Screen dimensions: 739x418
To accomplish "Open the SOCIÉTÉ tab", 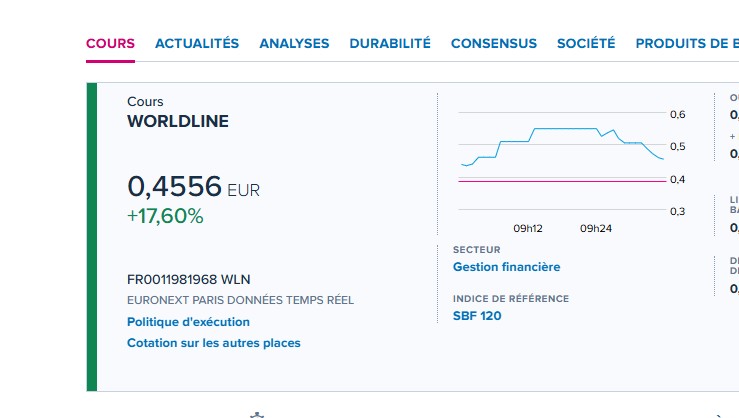I will coord(586,44).
